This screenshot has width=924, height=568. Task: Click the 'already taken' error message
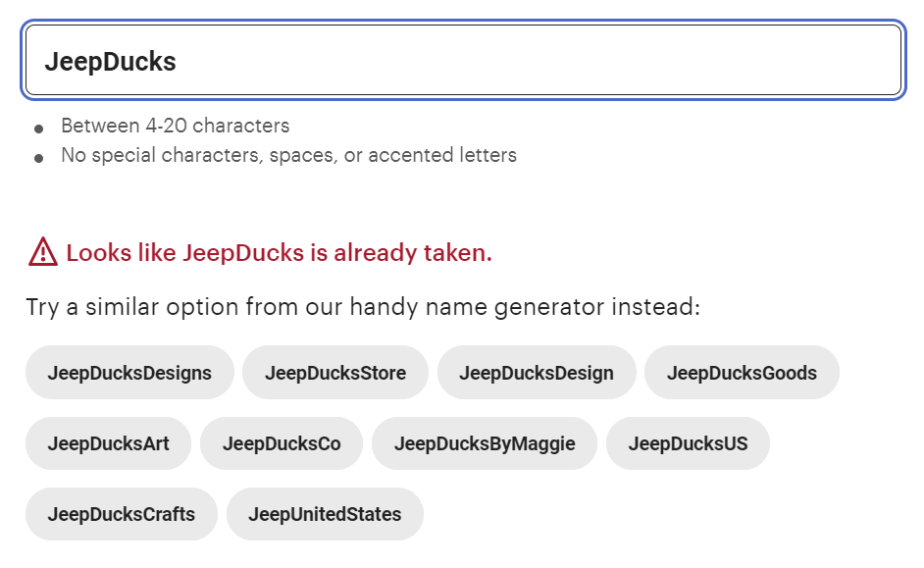click(x=279, y=253)
